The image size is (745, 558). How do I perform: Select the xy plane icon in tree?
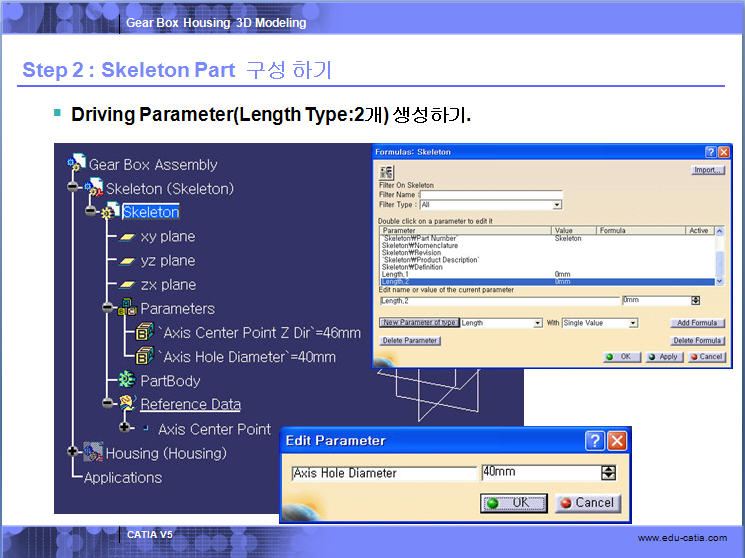click(127, 237)
